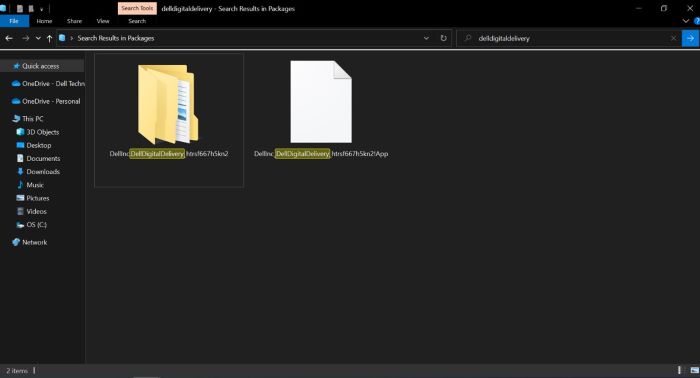Go up one folder level
This screenshot has height=378, width=700.
(49, 38)
